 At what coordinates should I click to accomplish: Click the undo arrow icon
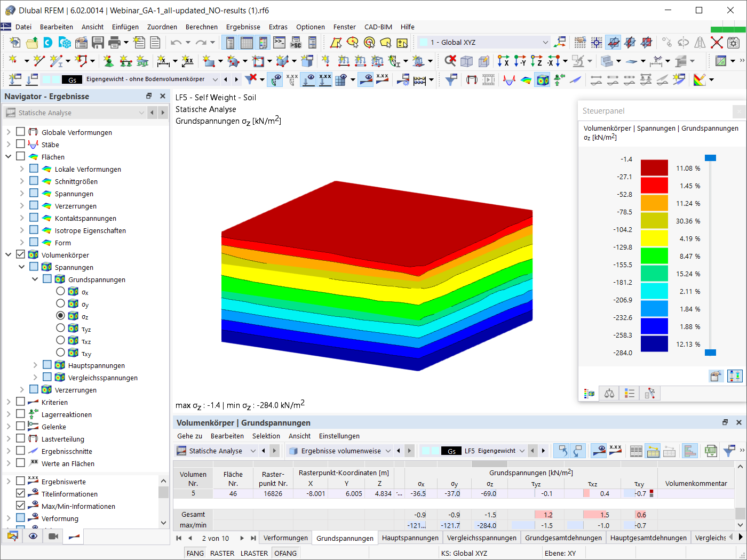(x=176, y=43)
